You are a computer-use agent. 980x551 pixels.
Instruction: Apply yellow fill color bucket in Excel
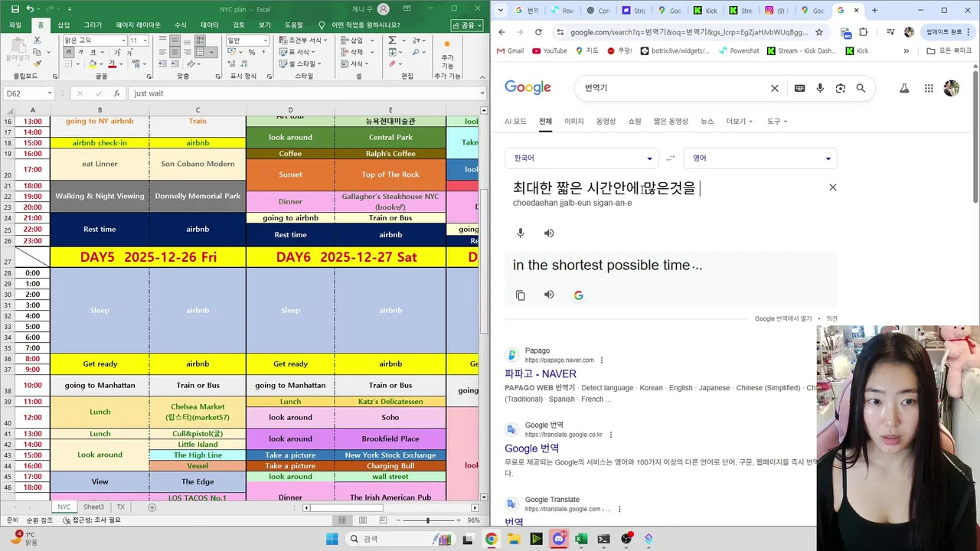click(93, 64)
